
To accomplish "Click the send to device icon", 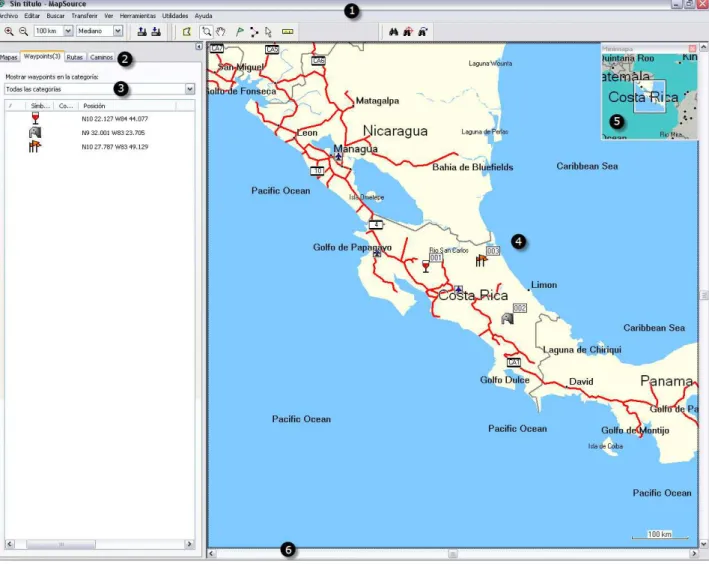I will coord(142,31).
